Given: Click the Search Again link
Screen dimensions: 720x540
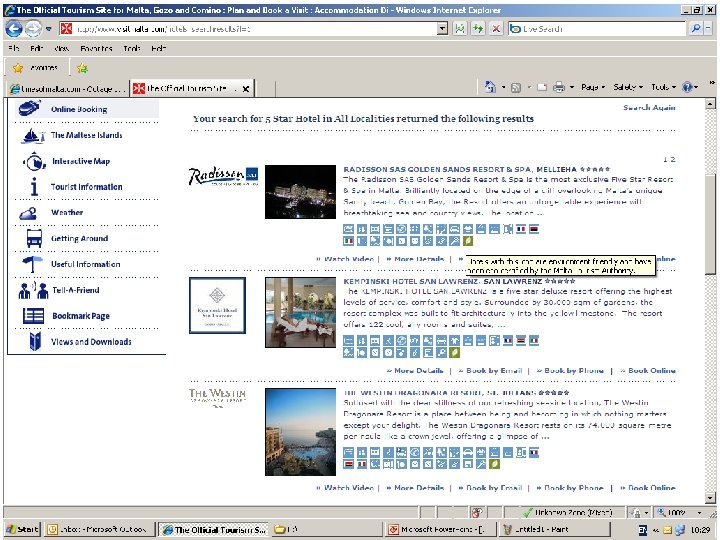Looking at the screenshot, I should tap(649, 107).
